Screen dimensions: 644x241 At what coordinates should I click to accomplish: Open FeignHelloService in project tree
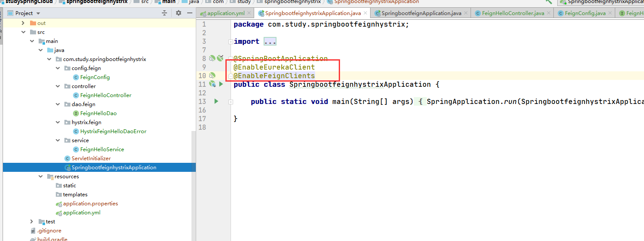pos(102,149)
